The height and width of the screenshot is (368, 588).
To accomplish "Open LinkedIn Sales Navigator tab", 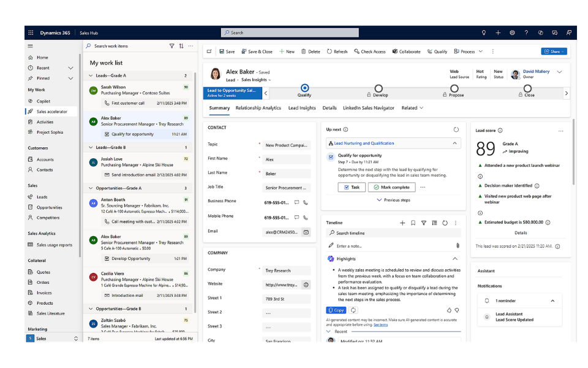I will (368, 108).
